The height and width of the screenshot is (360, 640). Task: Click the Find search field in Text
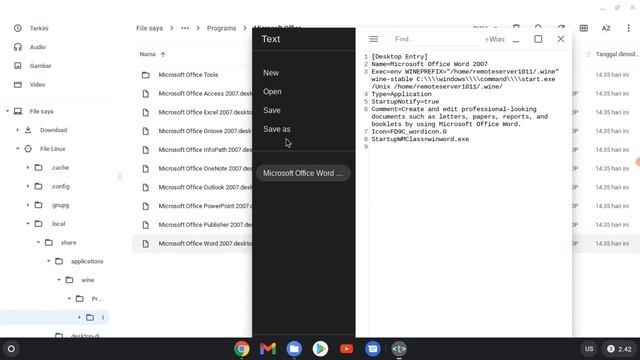pos(437,39)
